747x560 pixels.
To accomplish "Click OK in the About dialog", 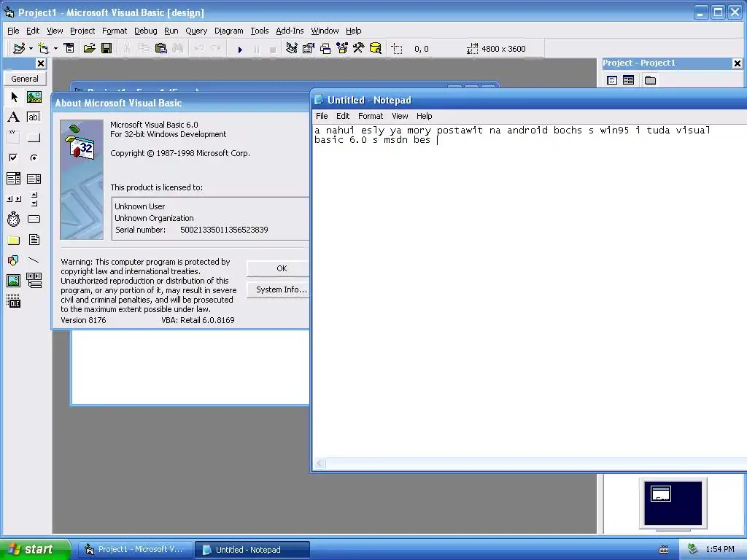I will (279, 268).
